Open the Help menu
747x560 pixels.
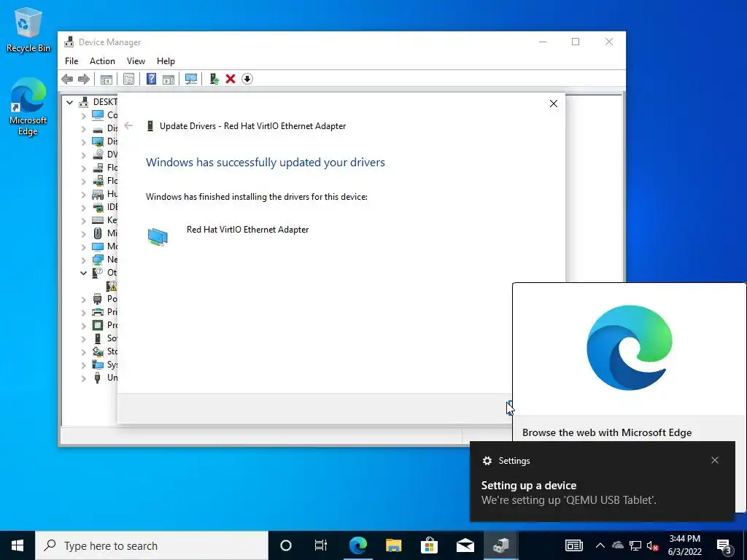click(166, 61)
